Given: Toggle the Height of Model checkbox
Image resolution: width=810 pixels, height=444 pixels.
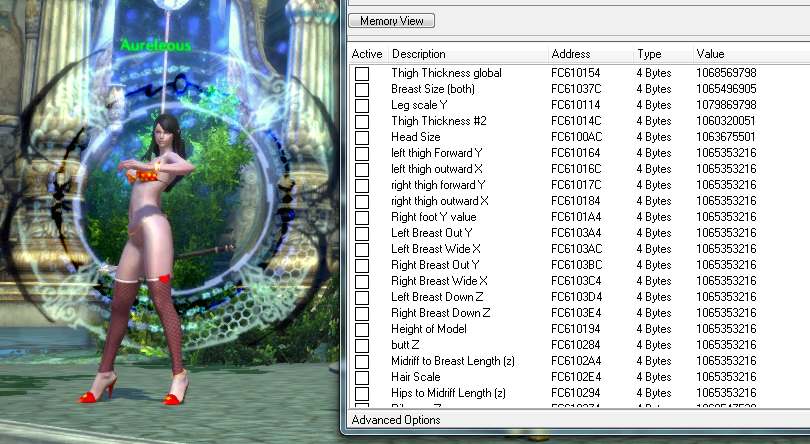Looking at the screenshot, I should click(x=361, y=330).
